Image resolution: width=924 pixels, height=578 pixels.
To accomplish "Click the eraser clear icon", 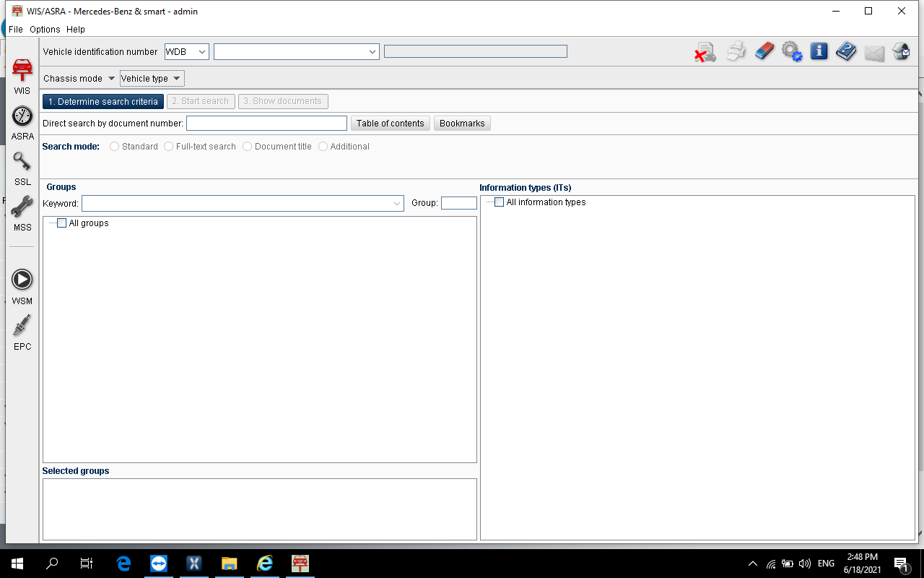I will 764,52.
